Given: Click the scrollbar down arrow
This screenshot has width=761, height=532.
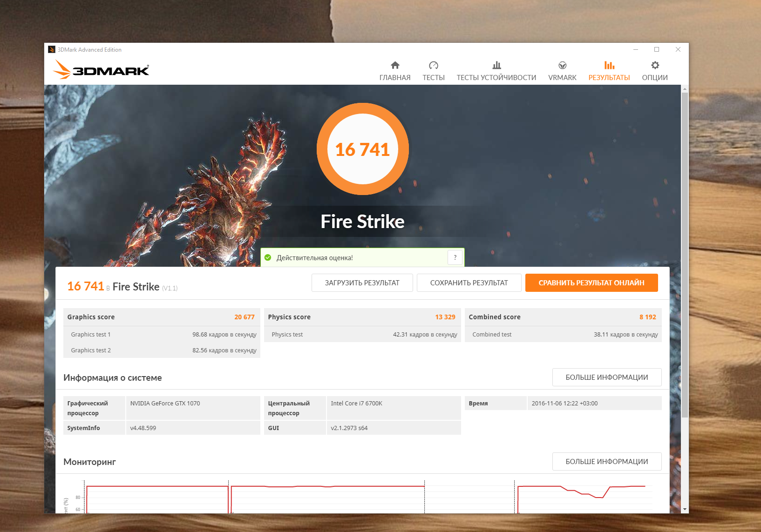Looking at the screenshot, I should point(685,510).
